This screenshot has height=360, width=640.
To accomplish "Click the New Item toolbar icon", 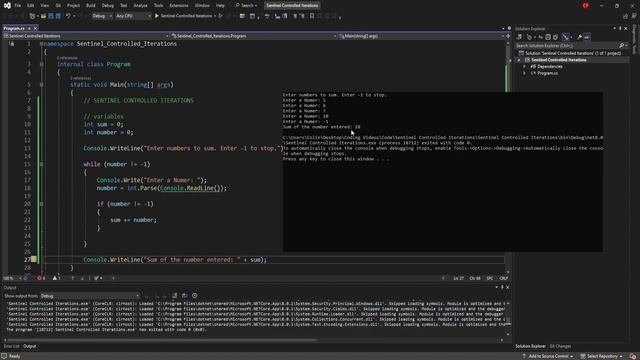I will click(33, 16).
